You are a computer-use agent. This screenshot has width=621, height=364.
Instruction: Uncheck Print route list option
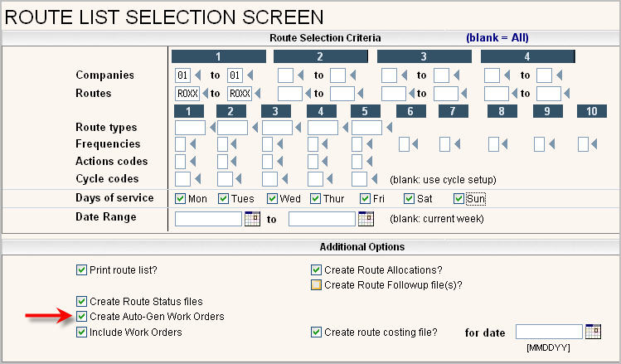81,269
